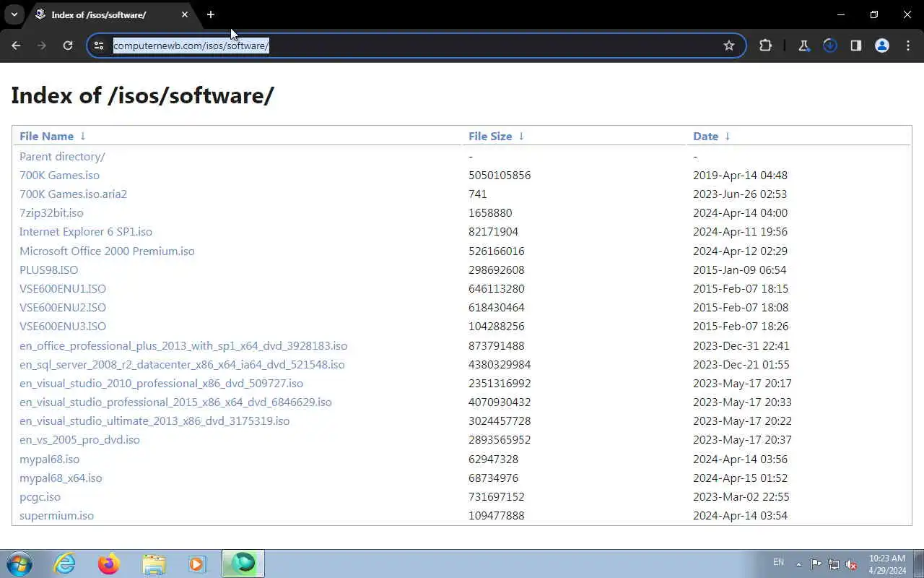Viewport: 924px width, 578px height.
Task: Download mypal68_x64.iso
Action: pyautogui.click(x=61, y=478)
